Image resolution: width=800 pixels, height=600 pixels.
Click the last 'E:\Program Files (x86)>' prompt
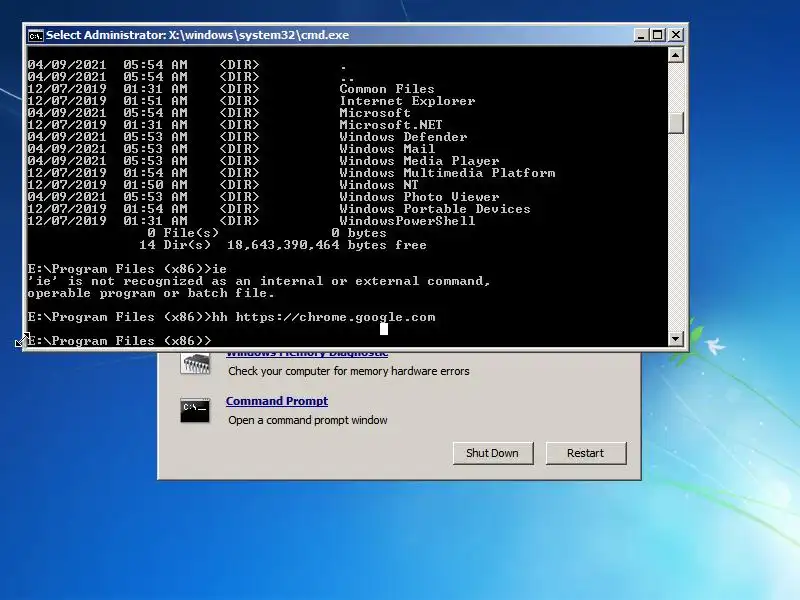point(119,340)
